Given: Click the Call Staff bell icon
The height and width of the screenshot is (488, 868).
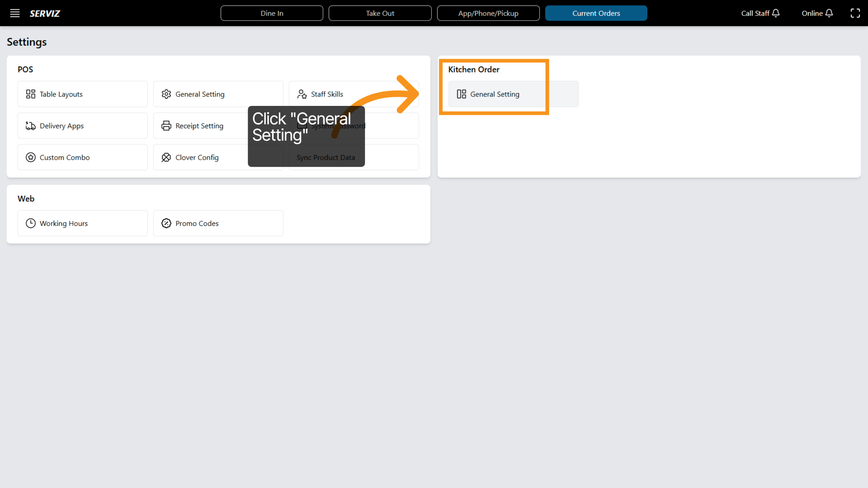Looking at the screenshot, I should (775, 13).
